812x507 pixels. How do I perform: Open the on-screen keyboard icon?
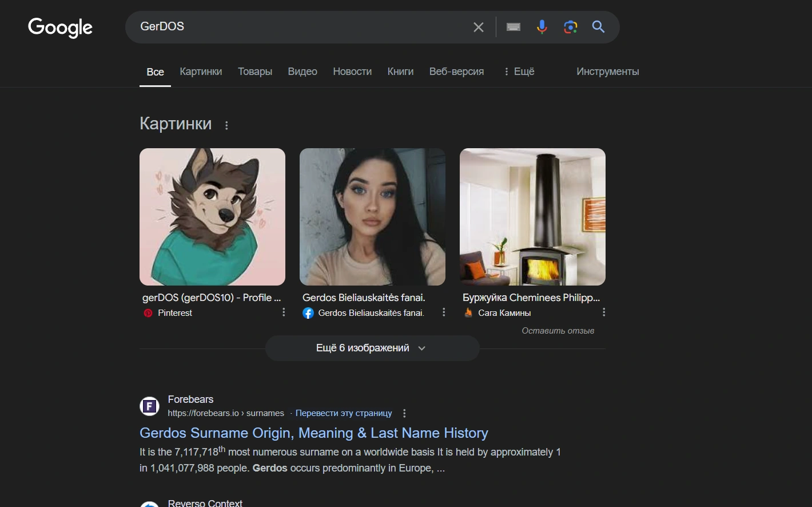click(514, 27)
